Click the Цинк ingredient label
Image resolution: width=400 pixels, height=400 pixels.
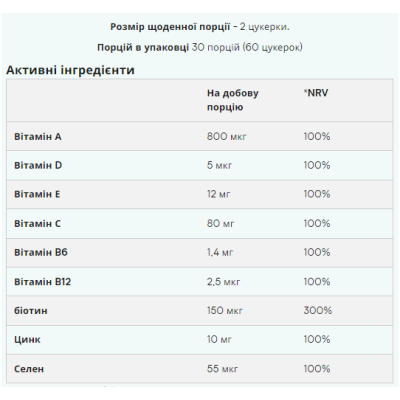pyautogui.click(x=27, y=340)
